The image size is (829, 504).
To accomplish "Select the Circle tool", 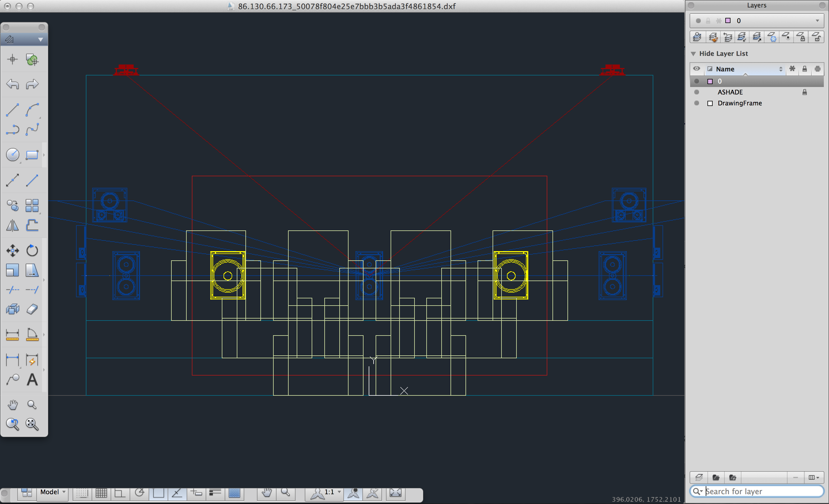I will 12,154.
